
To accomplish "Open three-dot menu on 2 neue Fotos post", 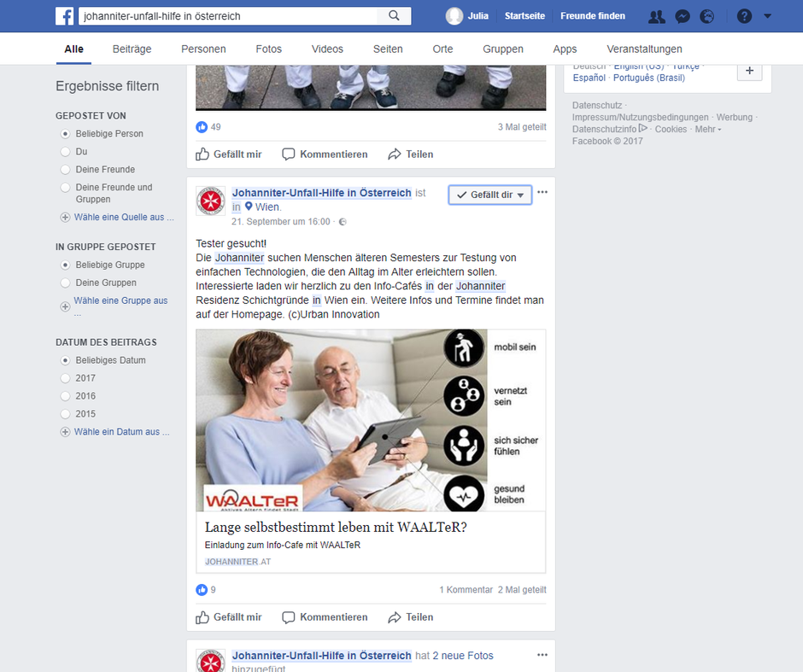I will pyautogui.click(x=542, y=655).
